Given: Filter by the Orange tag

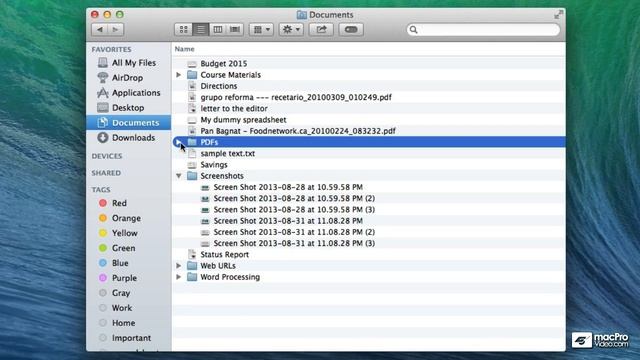Looking at the screenshot, I should coord(126,218).
